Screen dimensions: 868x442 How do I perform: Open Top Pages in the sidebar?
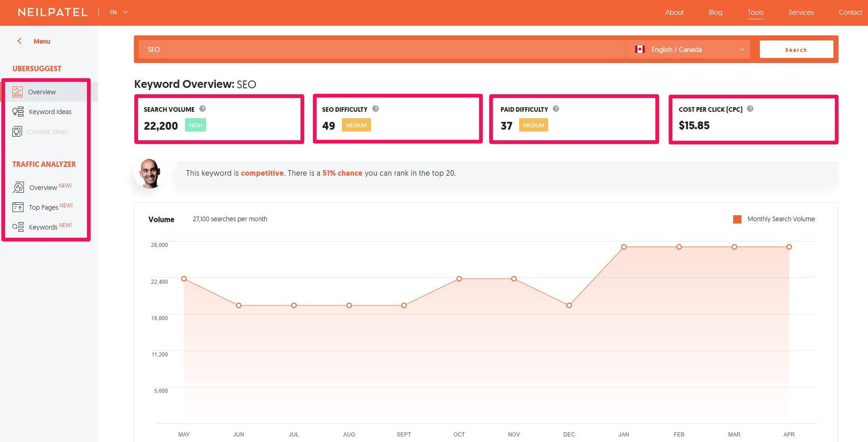click(44, 207)
